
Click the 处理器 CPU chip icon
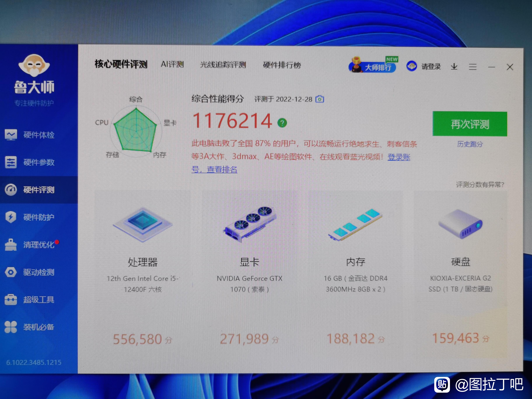(x=143, y=224)
